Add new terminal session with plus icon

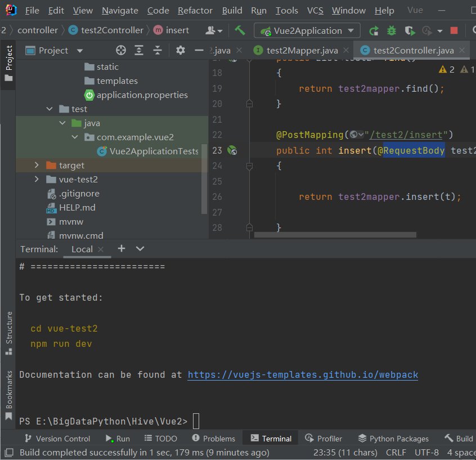[x=122, y=249]
